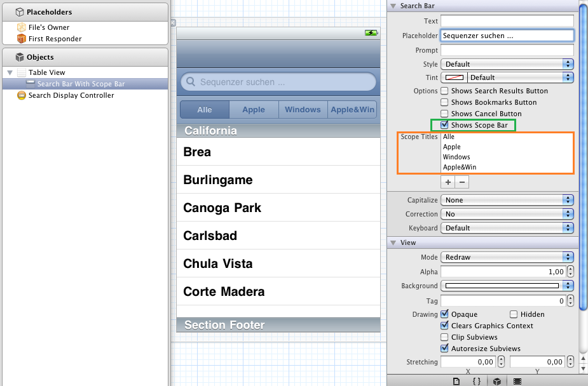Open the Keyboard dropdown menu
This screenshot has width=588, height=386.
[x=507, y=228]
